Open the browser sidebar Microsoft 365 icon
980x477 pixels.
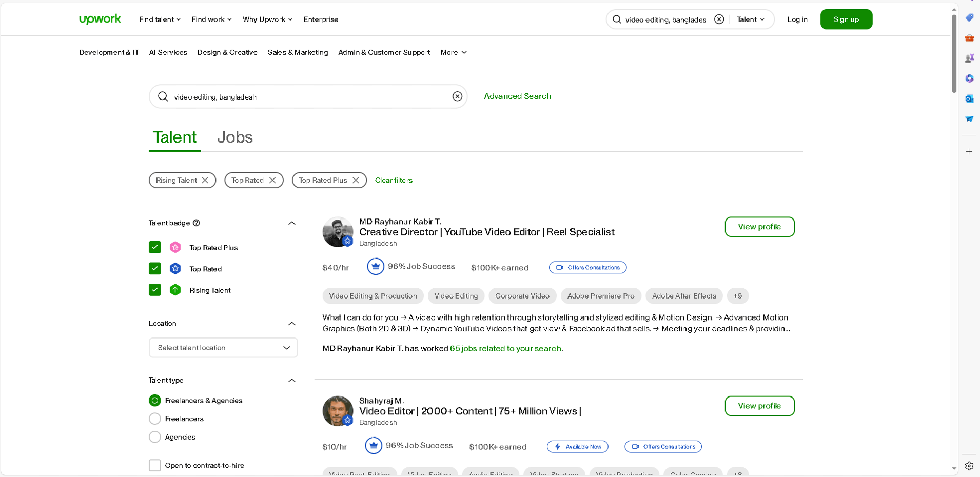pyautogui.click(x=969, y=78)
